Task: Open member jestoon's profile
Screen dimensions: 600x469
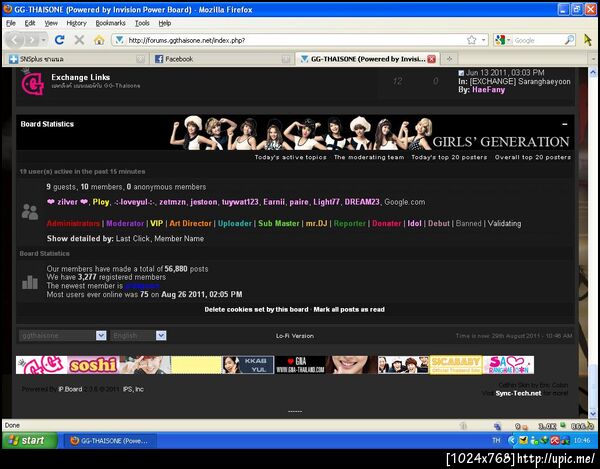Action: coord(204,202)
